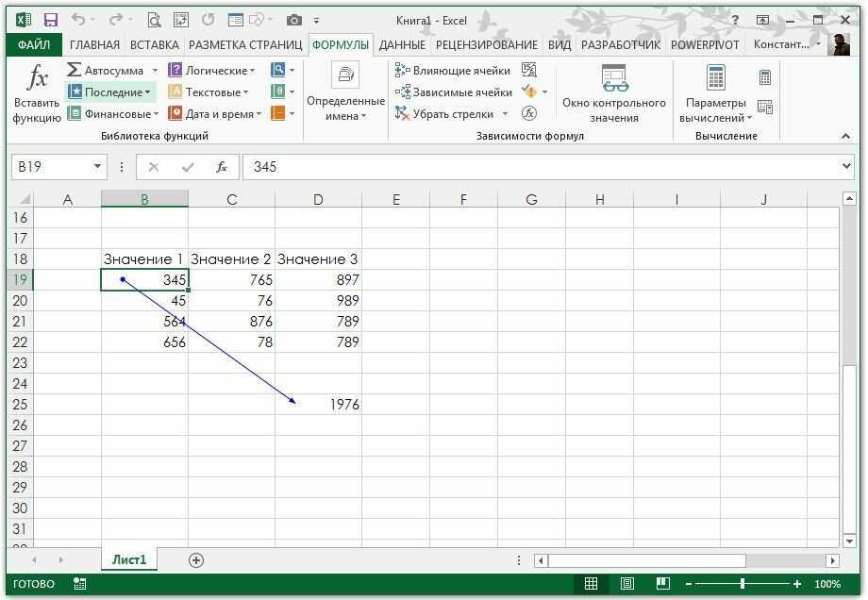Click the Undo arrow icon

coord(78,20)
